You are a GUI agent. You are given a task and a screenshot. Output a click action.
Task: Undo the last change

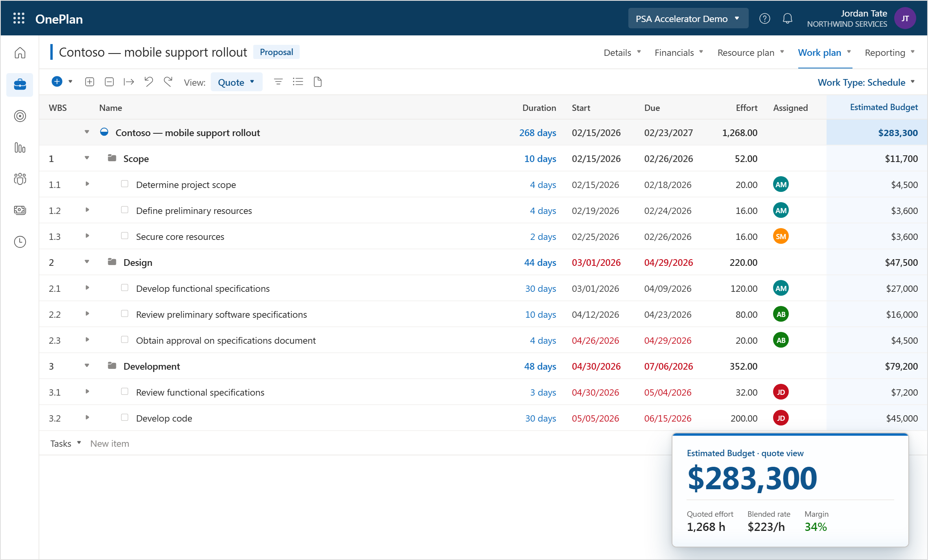(x=149, y=82)
